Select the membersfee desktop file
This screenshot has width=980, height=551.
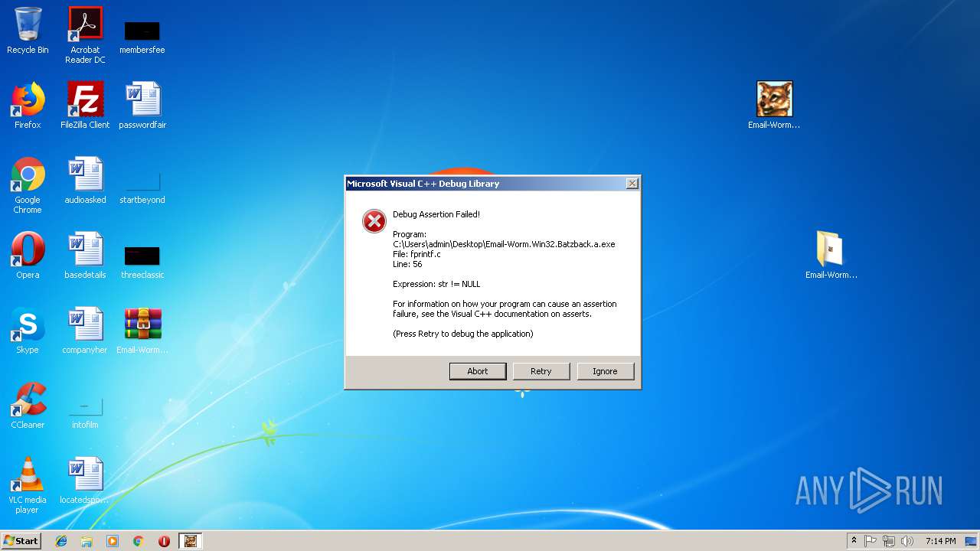pyautogui.click(x=142, y=37)
